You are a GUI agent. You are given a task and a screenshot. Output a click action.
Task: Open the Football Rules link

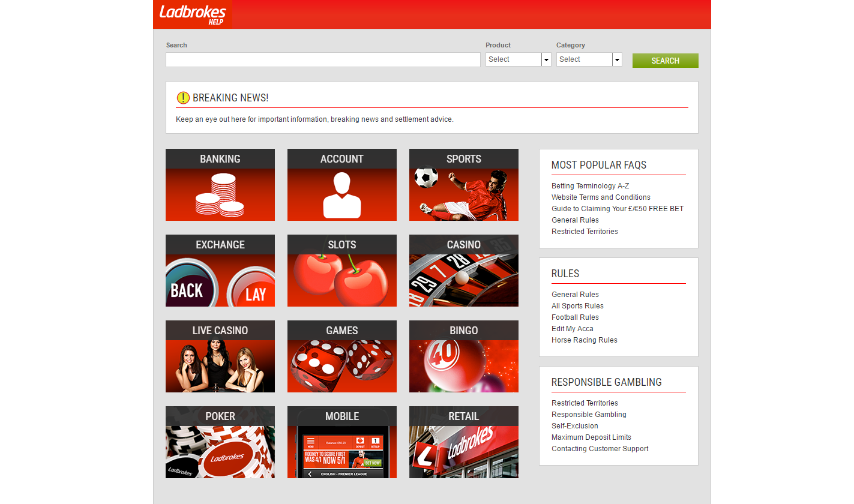pyautogui.click(x=575, y=317)
